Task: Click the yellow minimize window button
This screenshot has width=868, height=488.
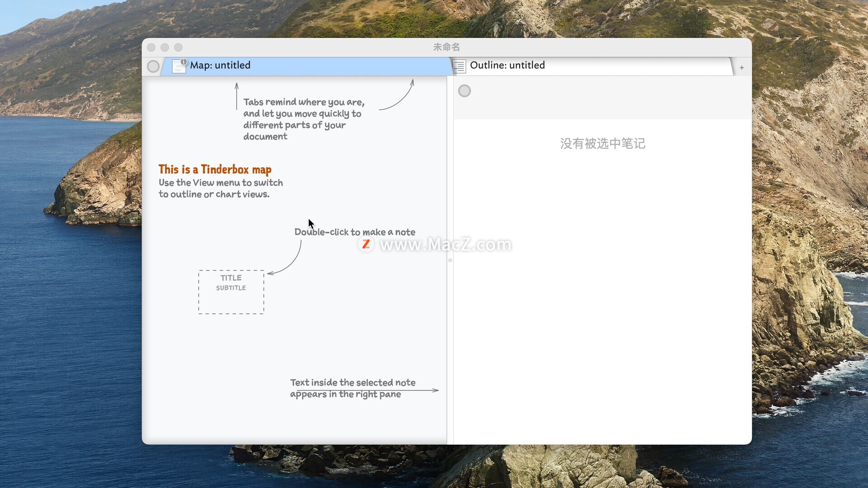Action: point(165,47)
